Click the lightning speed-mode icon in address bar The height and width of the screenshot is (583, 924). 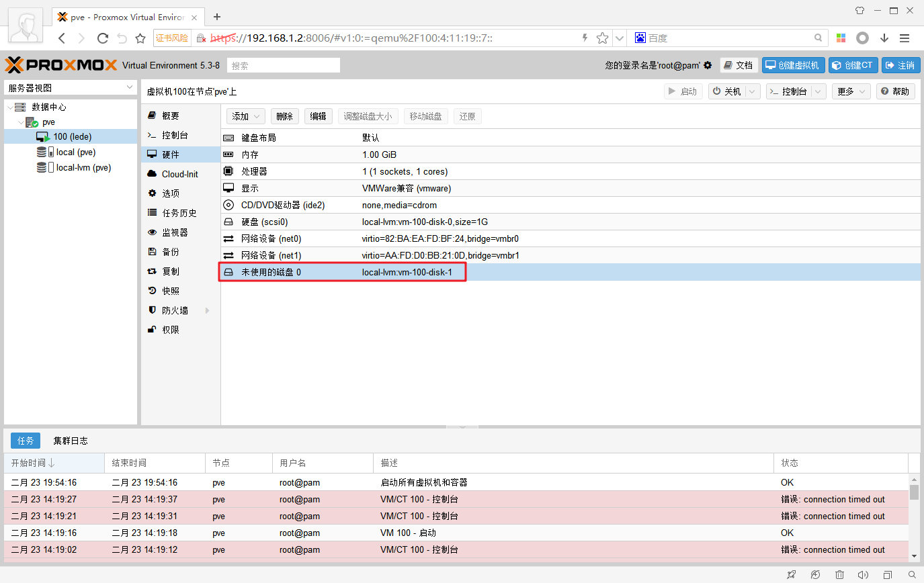585,38
